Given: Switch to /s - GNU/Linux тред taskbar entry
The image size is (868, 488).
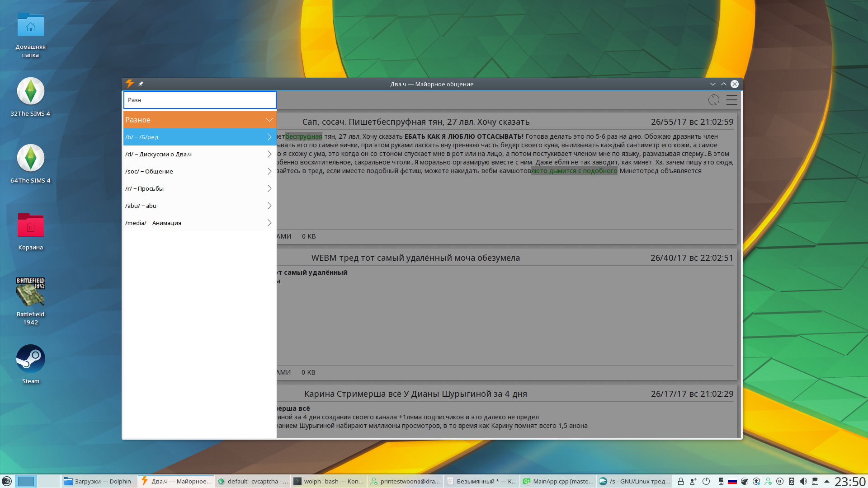Looking at the screenshot, I should point(634,481).
